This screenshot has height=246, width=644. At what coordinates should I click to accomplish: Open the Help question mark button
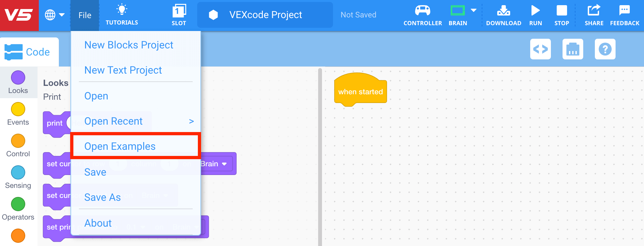(605, 49)
